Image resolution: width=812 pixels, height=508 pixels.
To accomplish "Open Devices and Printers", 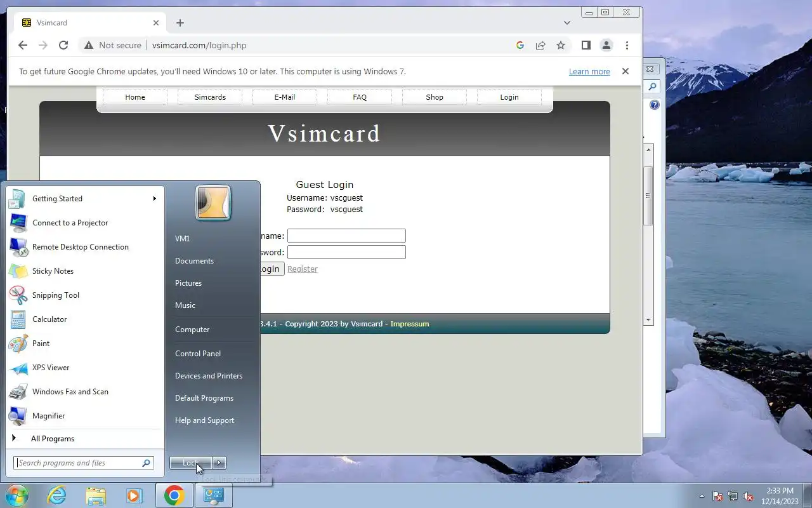I will (x=213, y=376).
